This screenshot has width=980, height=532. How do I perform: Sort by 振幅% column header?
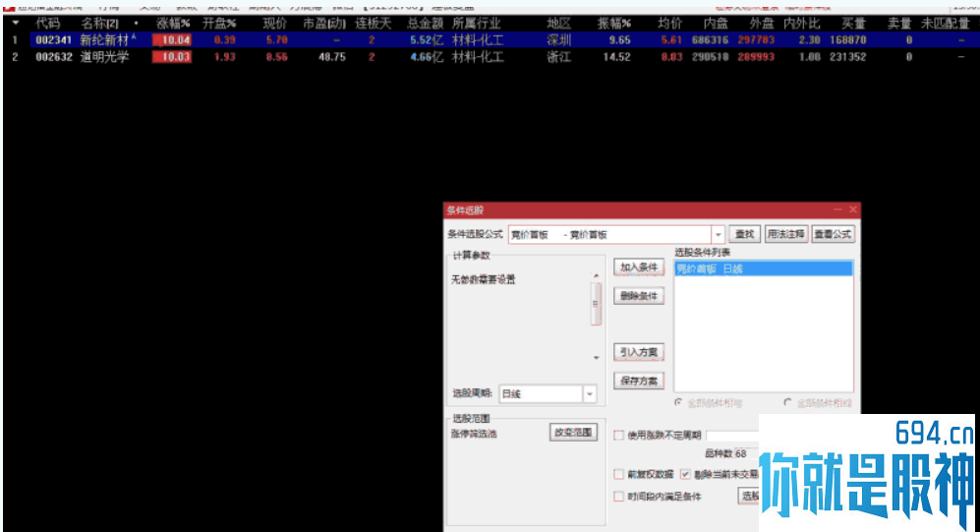pyautogui.click(x=613, y=24)
